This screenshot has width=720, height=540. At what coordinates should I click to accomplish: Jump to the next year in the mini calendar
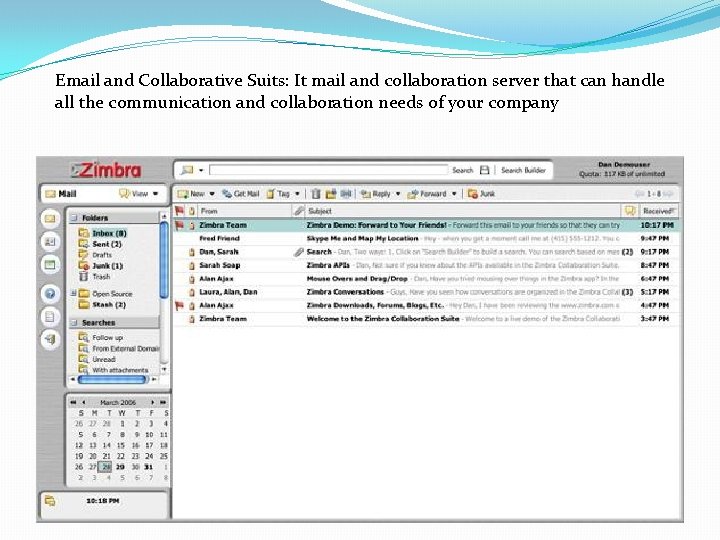coord(163,402)
